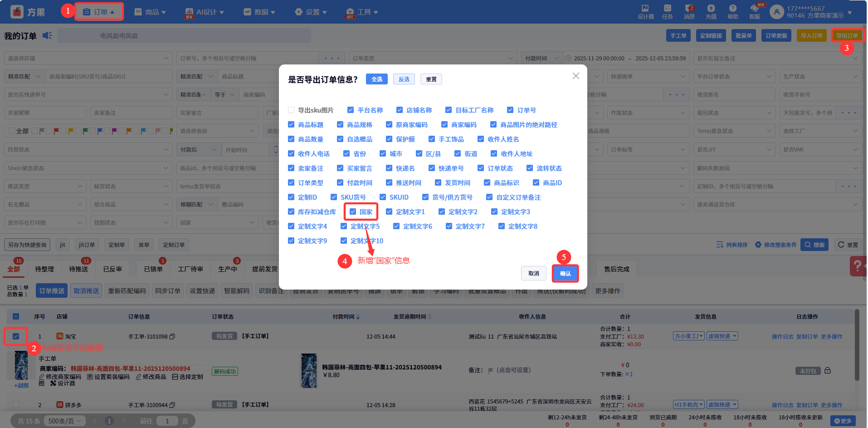This screenshot has width=868, height=428.
Task: Open the 充值 recharge yen icon
Action: 711,8
